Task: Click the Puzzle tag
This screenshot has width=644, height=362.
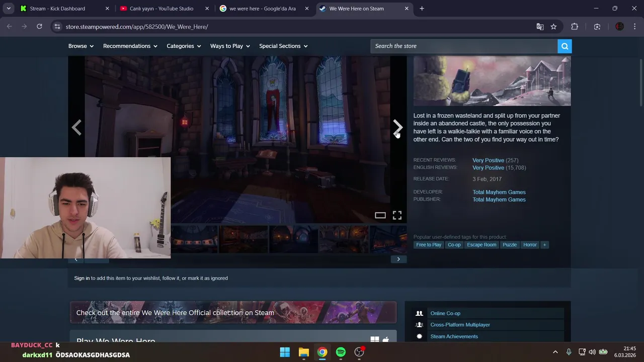Action: 510,245
